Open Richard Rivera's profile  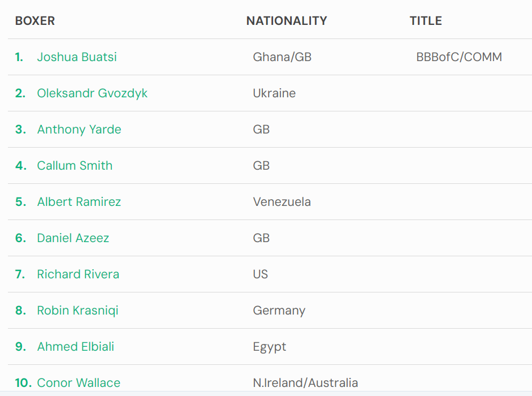78,274
